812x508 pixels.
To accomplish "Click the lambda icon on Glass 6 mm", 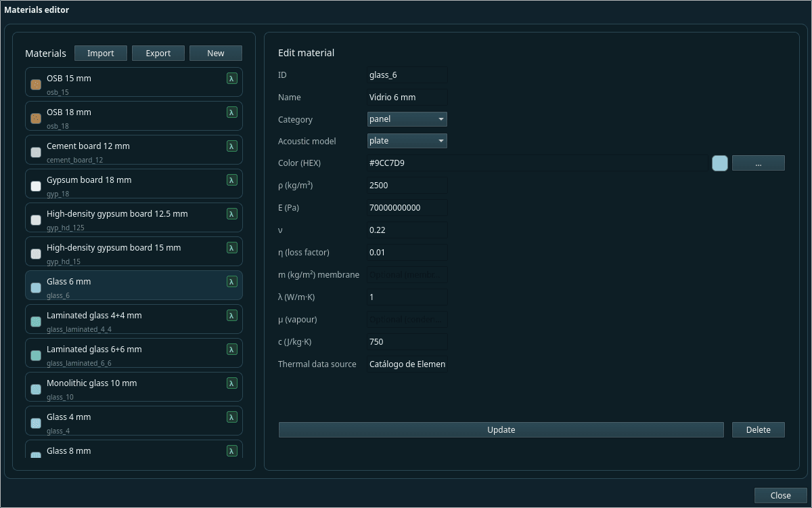I will tap(232, 282).
